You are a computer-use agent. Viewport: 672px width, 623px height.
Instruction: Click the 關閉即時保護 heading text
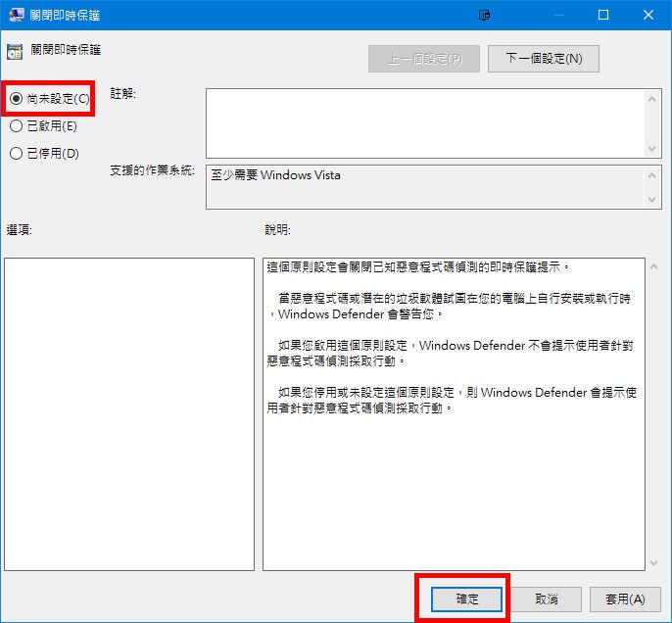click(x=66, y=50)
